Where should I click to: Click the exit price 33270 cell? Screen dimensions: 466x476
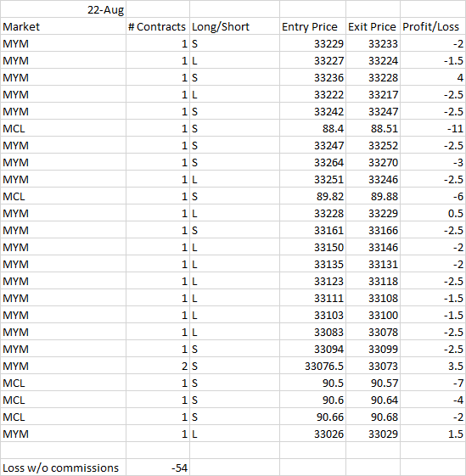tap(373, 162)
